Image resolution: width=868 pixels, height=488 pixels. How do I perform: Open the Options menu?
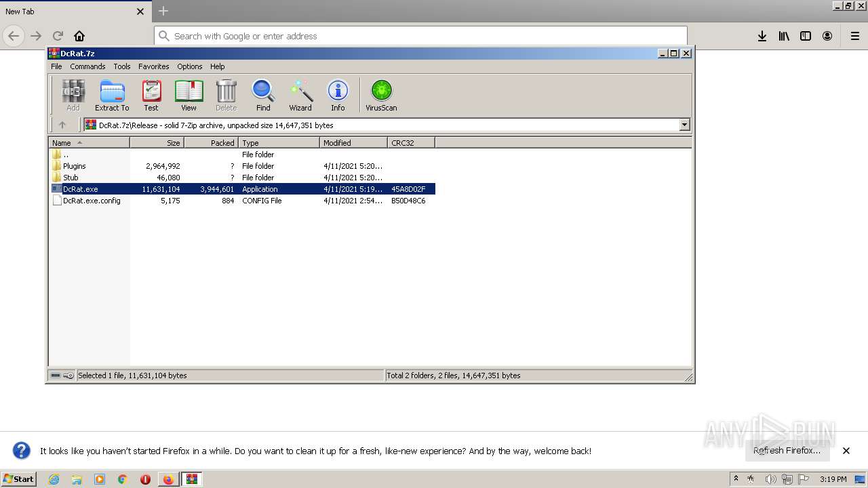point(190,66)
